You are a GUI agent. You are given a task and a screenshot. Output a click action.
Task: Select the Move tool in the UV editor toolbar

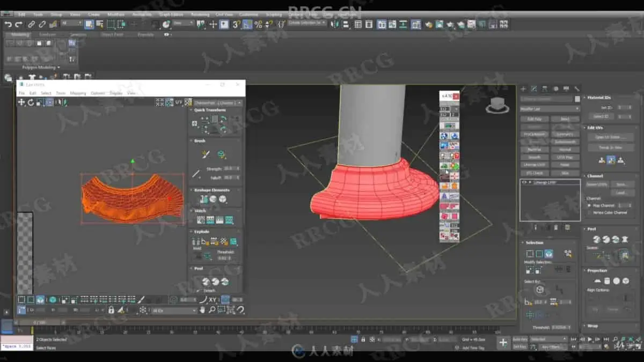(x=21, y=102)
